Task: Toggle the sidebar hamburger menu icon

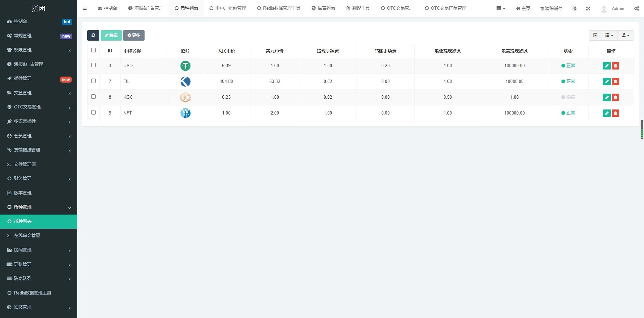Action: tap(85, 8)
